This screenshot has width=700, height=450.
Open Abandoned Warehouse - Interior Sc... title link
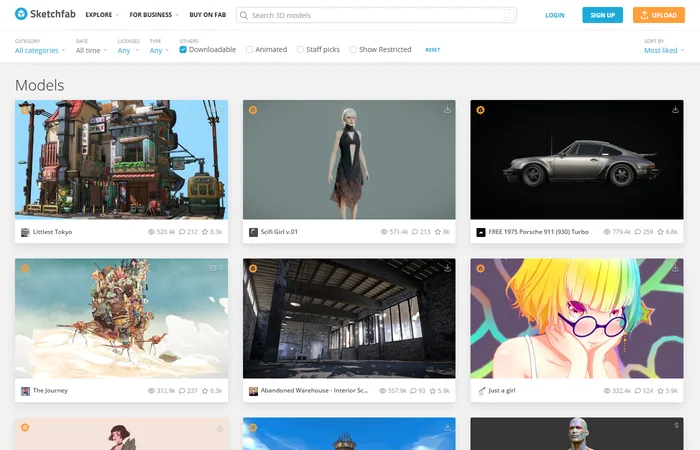(x=314, y=390)
